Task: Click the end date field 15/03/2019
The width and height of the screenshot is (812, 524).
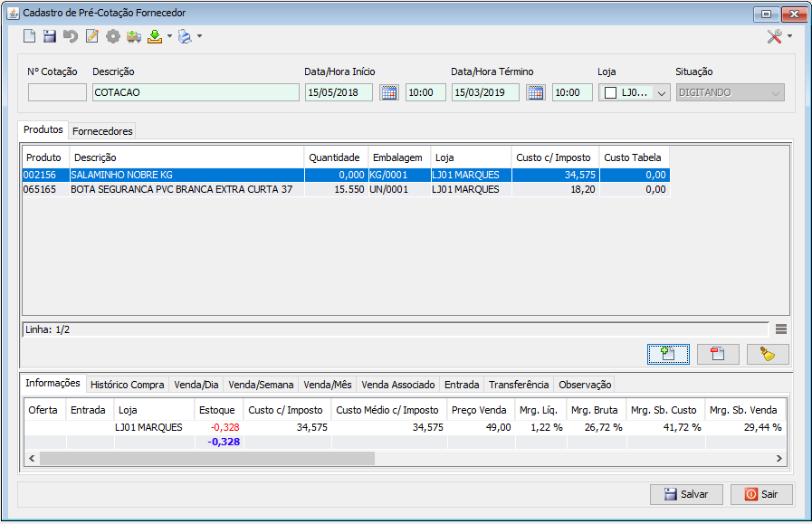Action: 485,92
